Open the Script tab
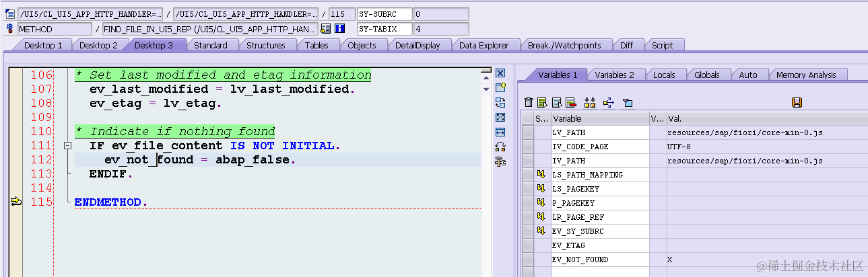The width and height of the screenshot is (868, 277). (x=663, y=45)
